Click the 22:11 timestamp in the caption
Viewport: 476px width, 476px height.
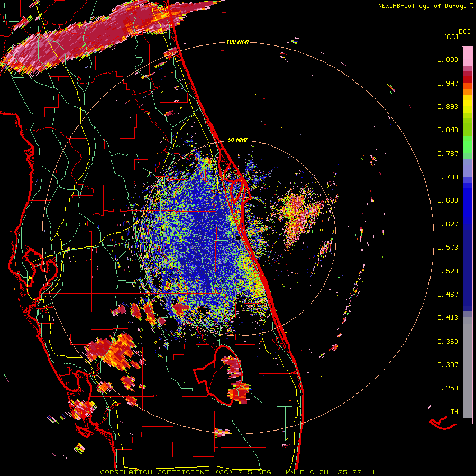(x=363, y=472)
